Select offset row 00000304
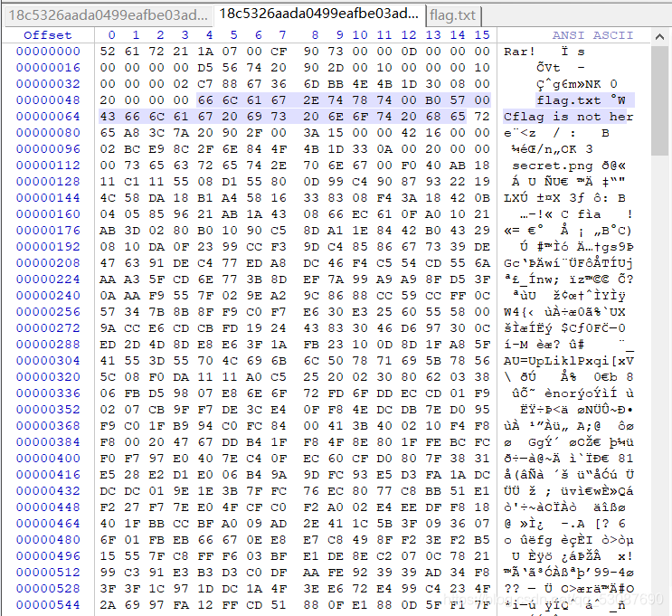 48,361
